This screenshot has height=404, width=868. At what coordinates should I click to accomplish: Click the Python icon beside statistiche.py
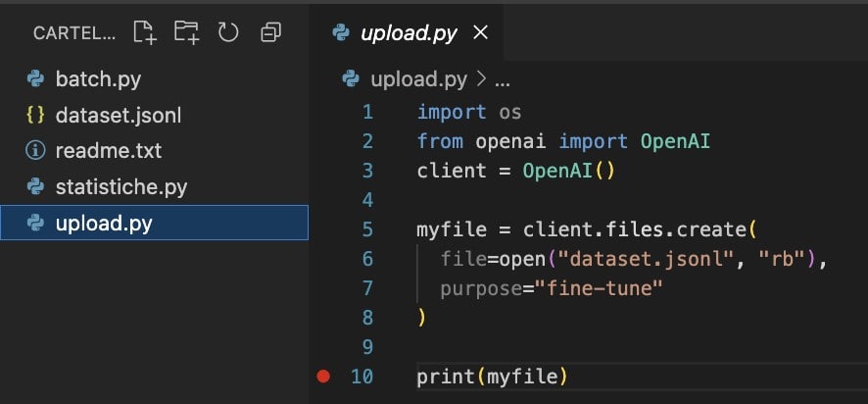tap(36, 186)
